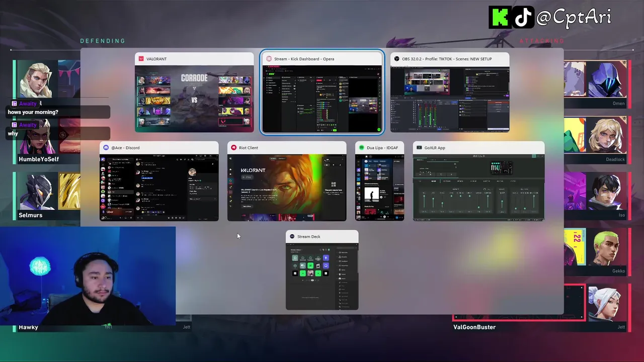The image size is (644, 362).
Task: Click the Opera icon beside Kick Dashboard title
Action: 269,59
